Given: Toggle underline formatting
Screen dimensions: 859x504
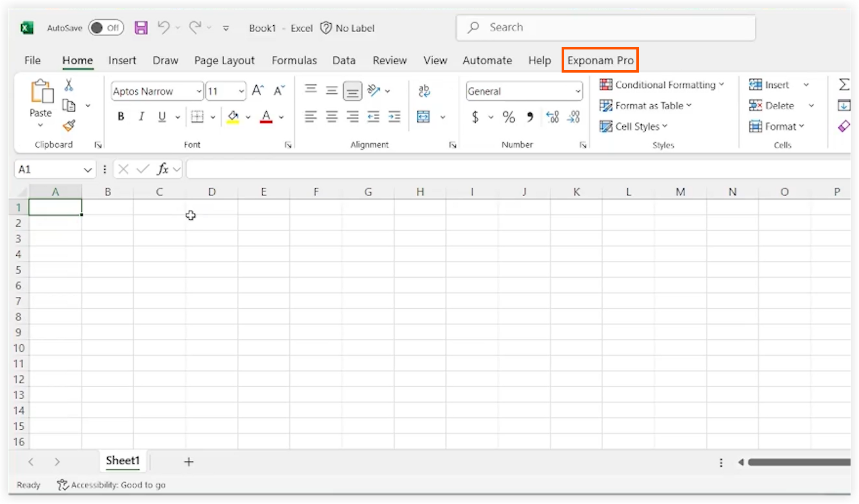Looking at the screenshot, I should pyautogui.click(x=162, y=116).
